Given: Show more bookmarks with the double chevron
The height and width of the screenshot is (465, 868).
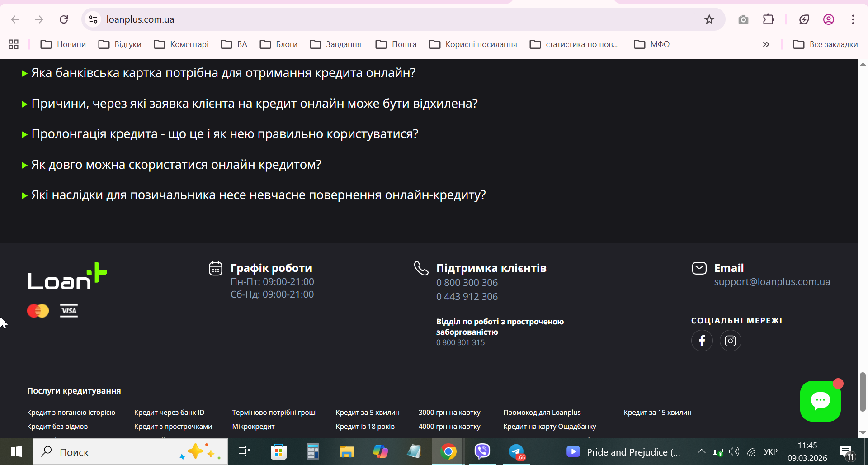Looking at the screenshot, I should coord(766,44).
